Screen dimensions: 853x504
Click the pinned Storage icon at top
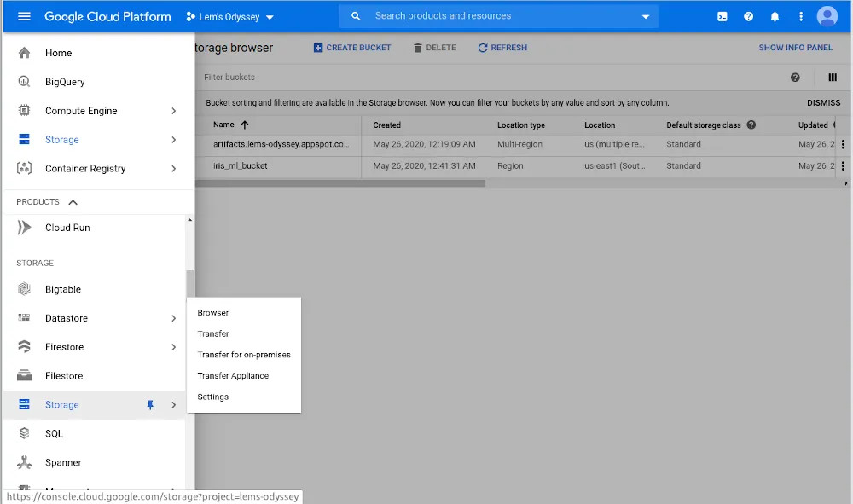[x=24, y=139]
